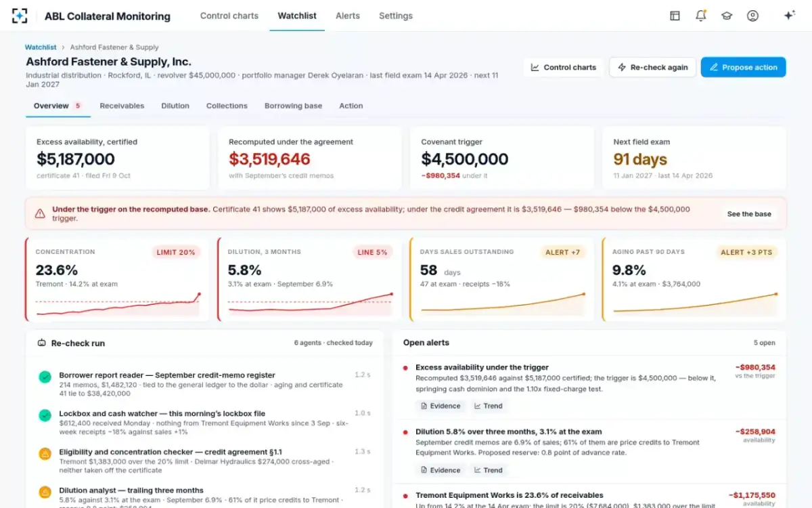Open the Concentration 23.6% metric card
Image resolution: width=812 pixels, height=508 pixels.
tap(118, 279)
